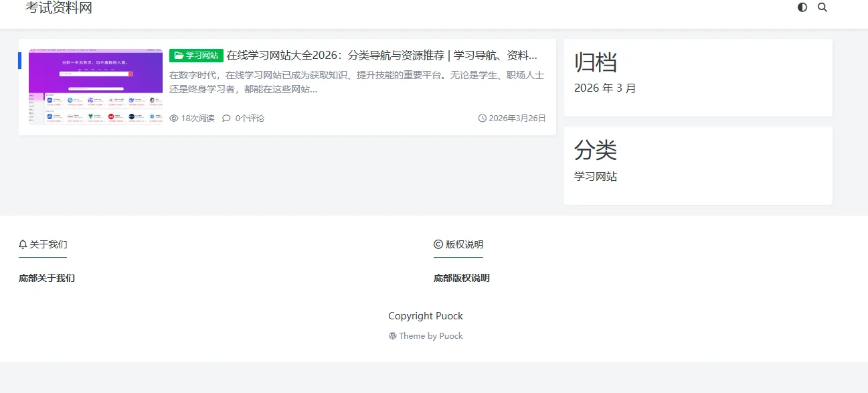Click the WordPress icon beside Theme by Puock
The height and width of the screenshot is (393, 868).
(392, 335)
